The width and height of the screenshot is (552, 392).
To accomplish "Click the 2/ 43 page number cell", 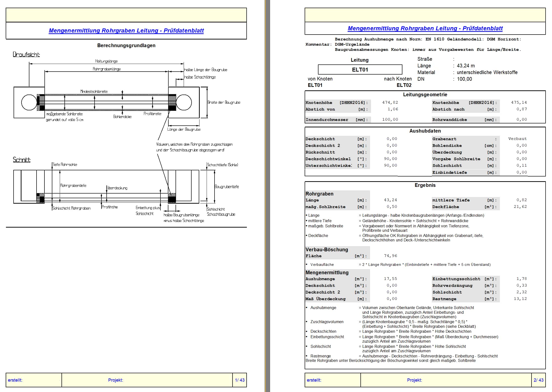I will point(538,380).
